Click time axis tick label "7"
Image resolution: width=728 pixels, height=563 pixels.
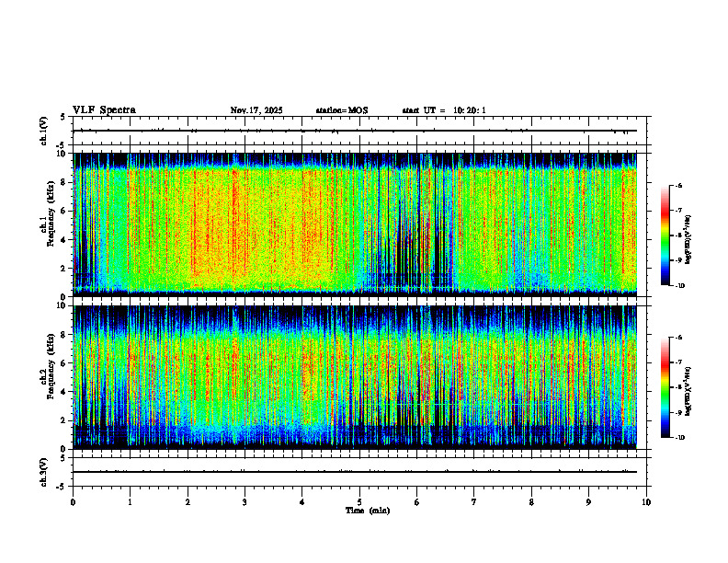click(474, 502)
